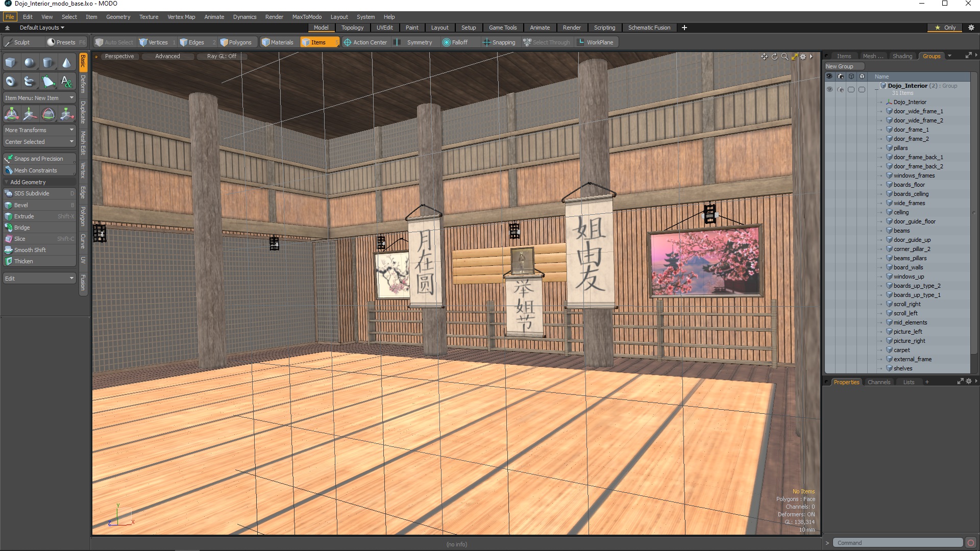Click the viewport zoom magnifier icon

coord(785,57)
